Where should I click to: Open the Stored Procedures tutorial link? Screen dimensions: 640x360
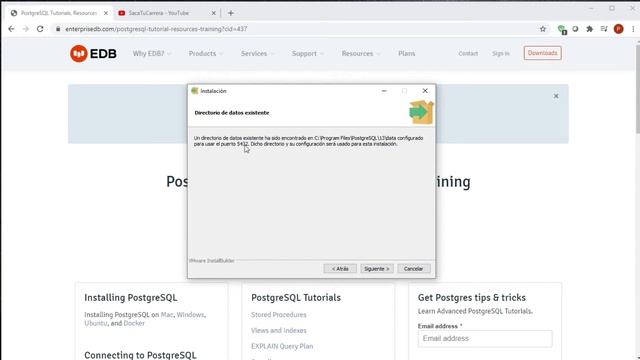point(278,315)
